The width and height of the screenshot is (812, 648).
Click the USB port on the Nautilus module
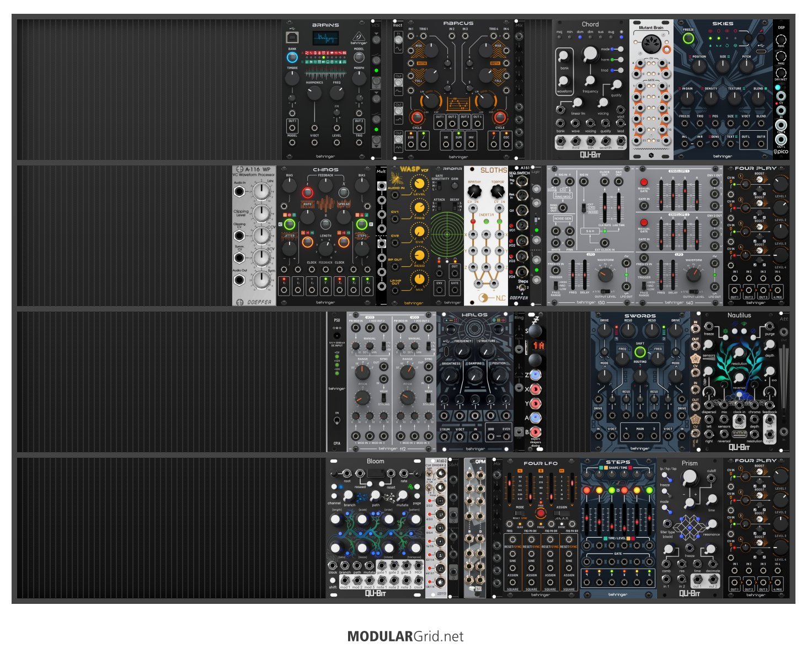coord(739,434)
